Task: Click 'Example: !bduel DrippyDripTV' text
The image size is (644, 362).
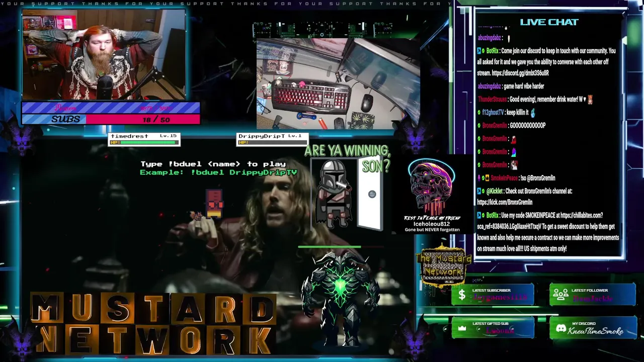Action: coord(218,172)
